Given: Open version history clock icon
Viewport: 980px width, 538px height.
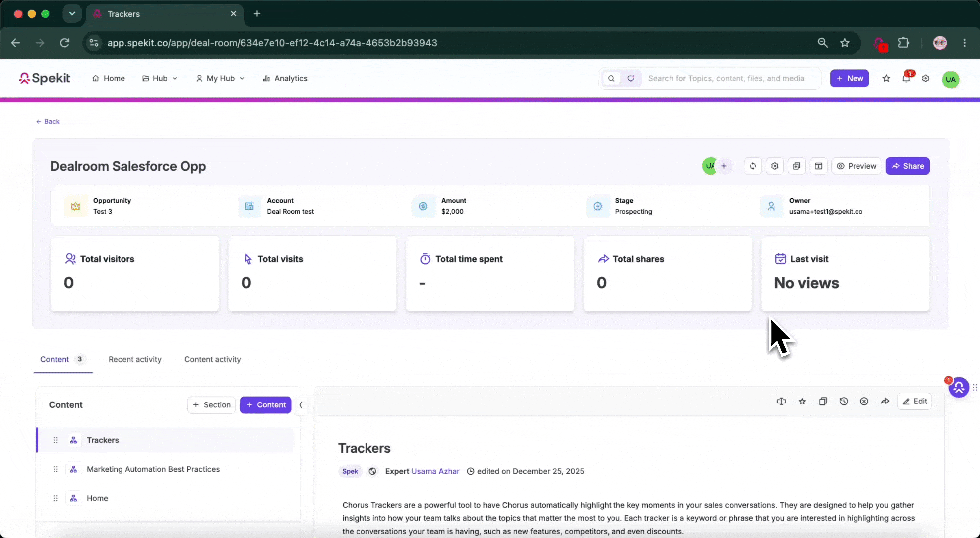Looking at the screenshot, I should 844,402.
